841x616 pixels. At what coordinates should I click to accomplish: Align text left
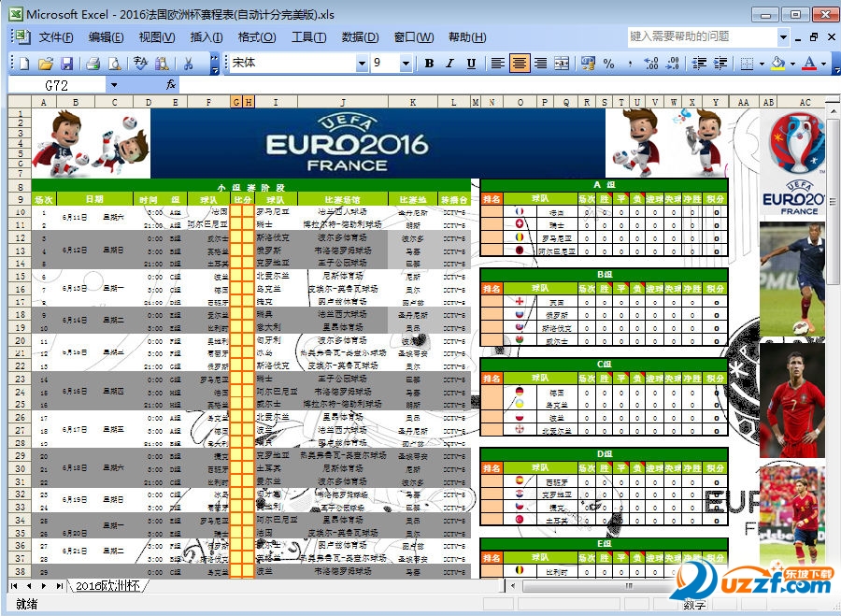498,64
